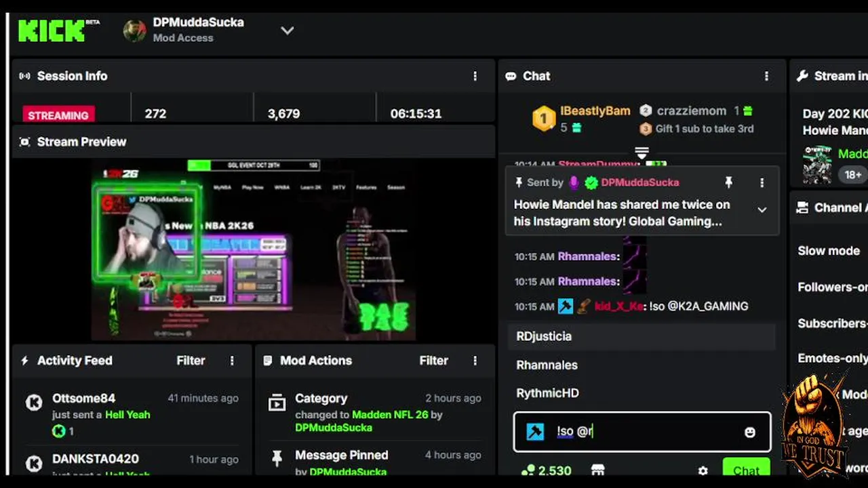Select RDjusticia from mention suggestions
Screen dimensions: 868x488
(642, 336)
